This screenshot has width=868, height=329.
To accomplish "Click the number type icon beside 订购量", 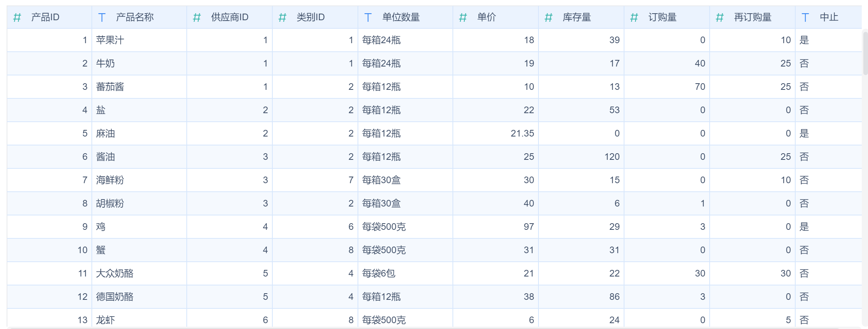I will click(x=634, y=17).
